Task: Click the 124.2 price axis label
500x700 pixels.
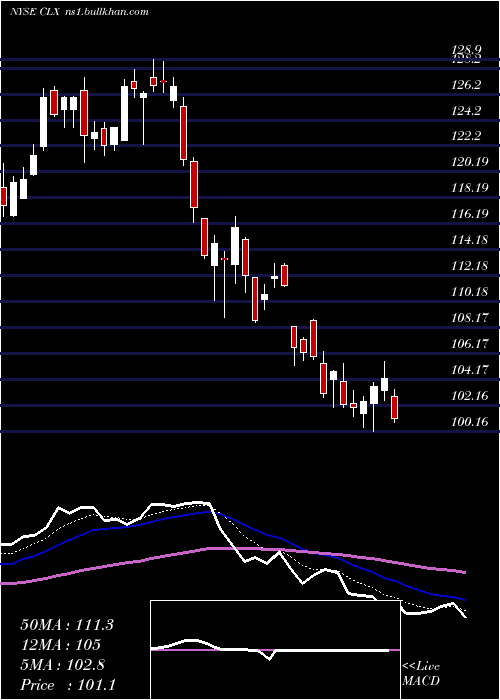Action: click(466, 110)
